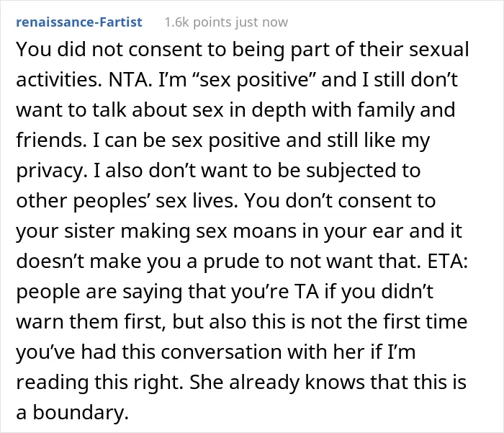Viewport: 504px width, 433px height.
Task: Click the word 'conversation' in the comment
Action: (x=221, y=352)
